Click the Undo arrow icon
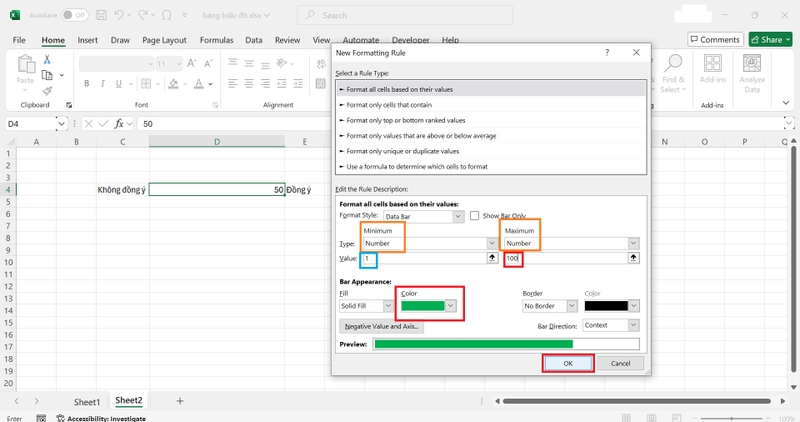 (x=118, y=15)
